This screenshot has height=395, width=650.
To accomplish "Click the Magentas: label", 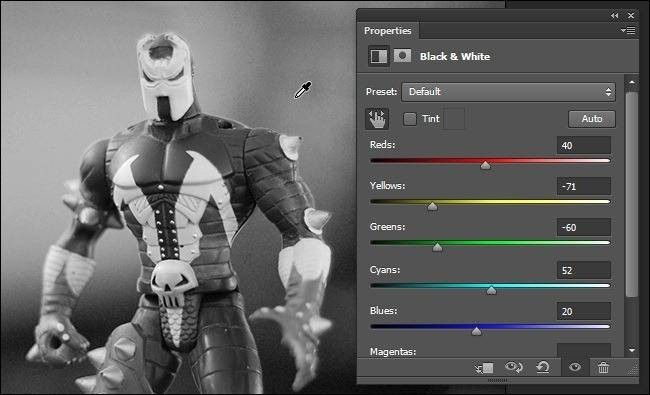I will [x=393, y=351].
